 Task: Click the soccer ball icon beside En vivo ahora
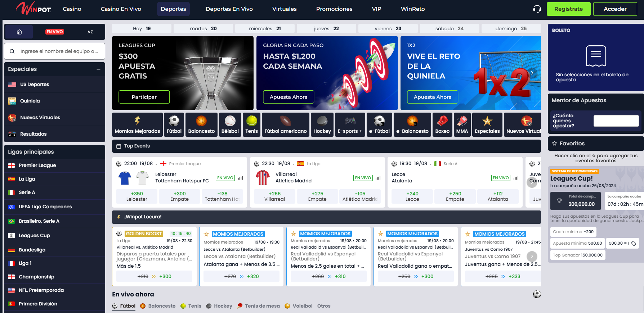tap(537, 294)
